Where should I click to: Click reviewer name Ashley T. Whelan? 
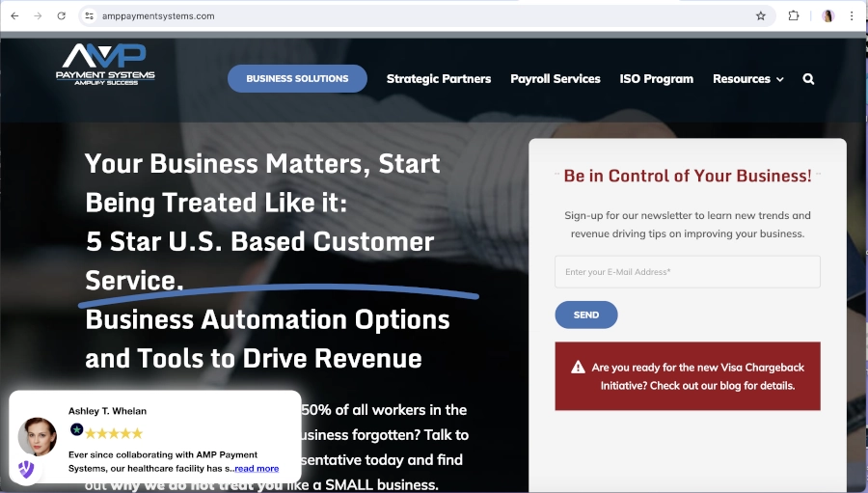(x=107, y=411)
